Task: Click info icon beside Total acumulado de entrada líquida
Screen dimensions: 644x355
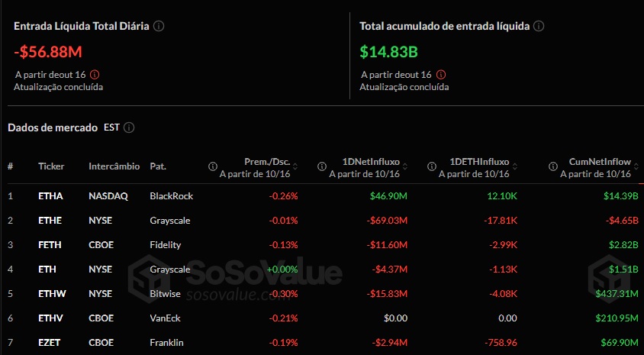Action: click(x=539, y=25)
